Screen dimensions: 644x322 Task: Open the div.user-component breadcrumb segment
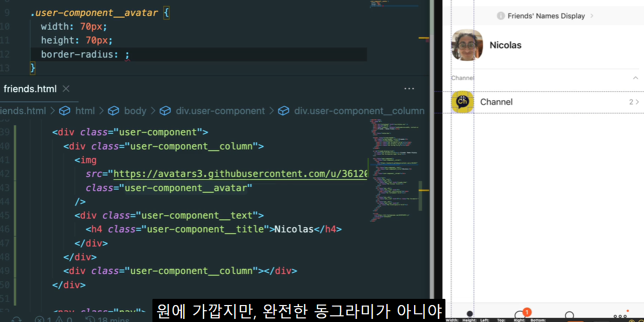[220, 111]
